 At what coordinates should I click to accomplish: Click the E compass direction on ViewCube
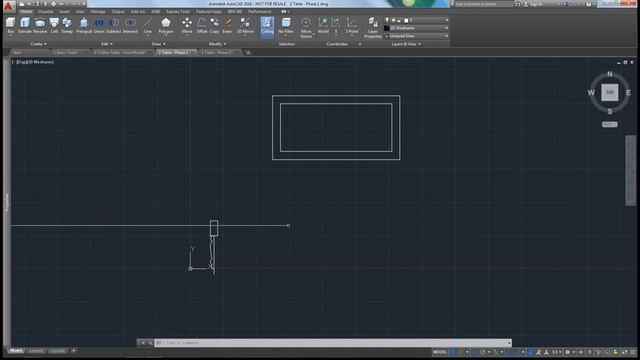628,93
